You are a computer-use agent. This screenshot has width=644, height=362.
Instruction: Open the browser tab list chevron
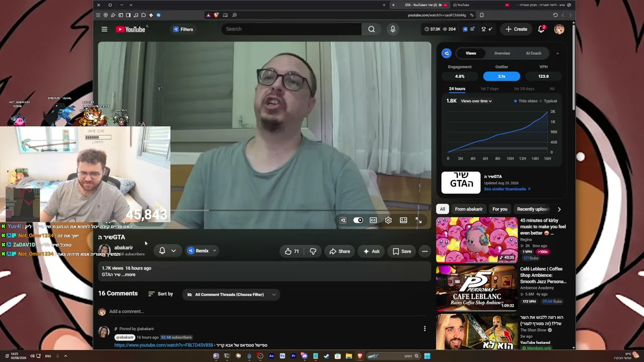point(131,5)
